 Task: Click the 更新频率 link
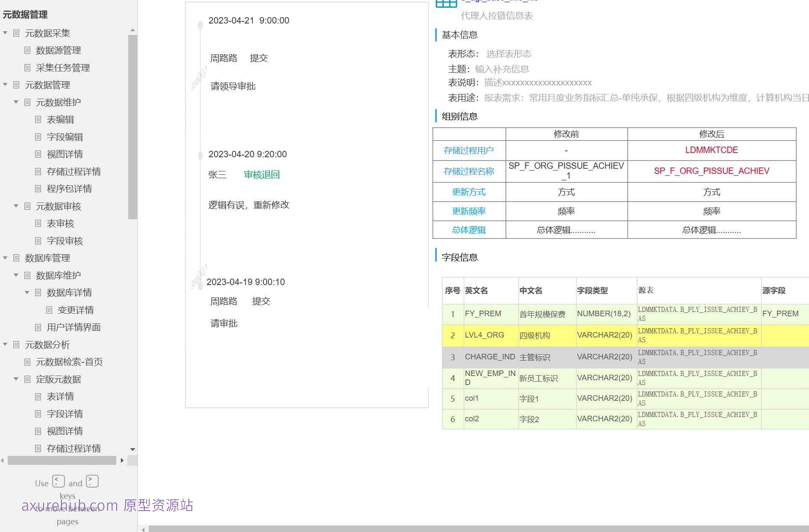coord(468,211)
